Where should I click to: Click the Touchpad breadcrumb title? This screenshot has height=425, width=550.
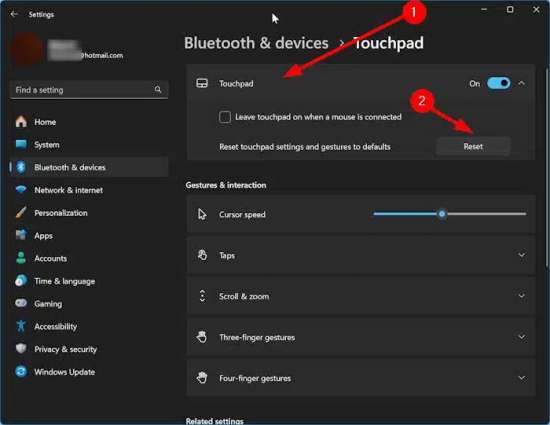pyautogui.click(x=388, y=43)
